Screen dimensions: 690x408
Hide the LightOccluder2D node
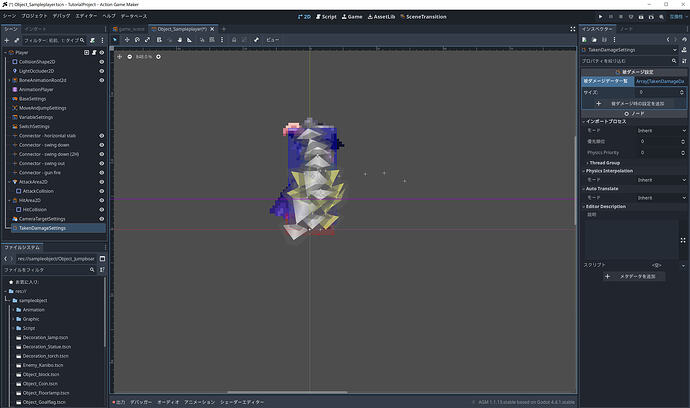(102, 71)
